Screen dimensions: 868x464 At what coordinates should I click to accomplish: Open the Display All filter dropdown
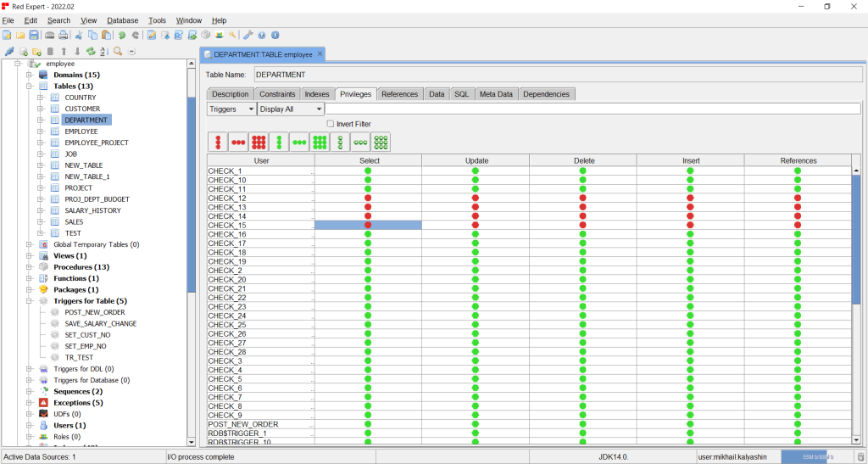[290, 109]
